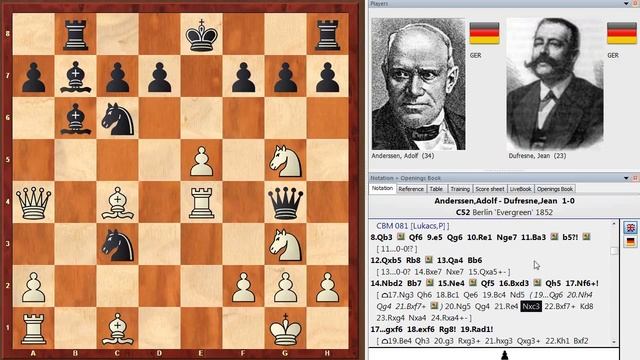Select the white bishop on c4
The width and height of the screenshot is (640, 360).
(118, 203)
